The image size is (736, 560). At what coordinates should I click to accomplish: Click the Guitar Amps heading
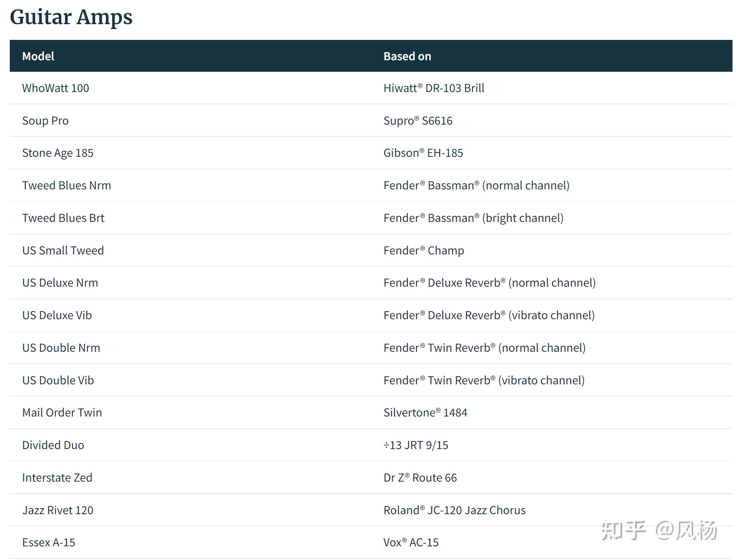[71, 17]
